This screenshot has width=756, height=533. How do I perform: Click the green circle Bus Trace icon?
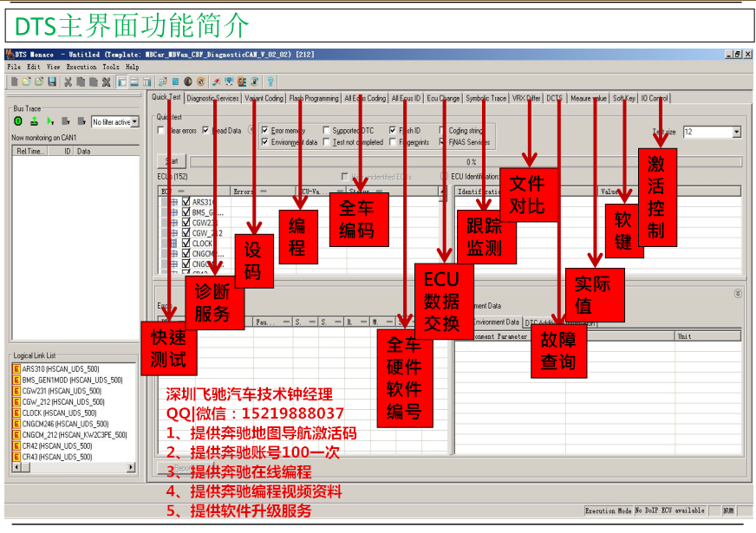pyautogui.click(x=18, y=121)
